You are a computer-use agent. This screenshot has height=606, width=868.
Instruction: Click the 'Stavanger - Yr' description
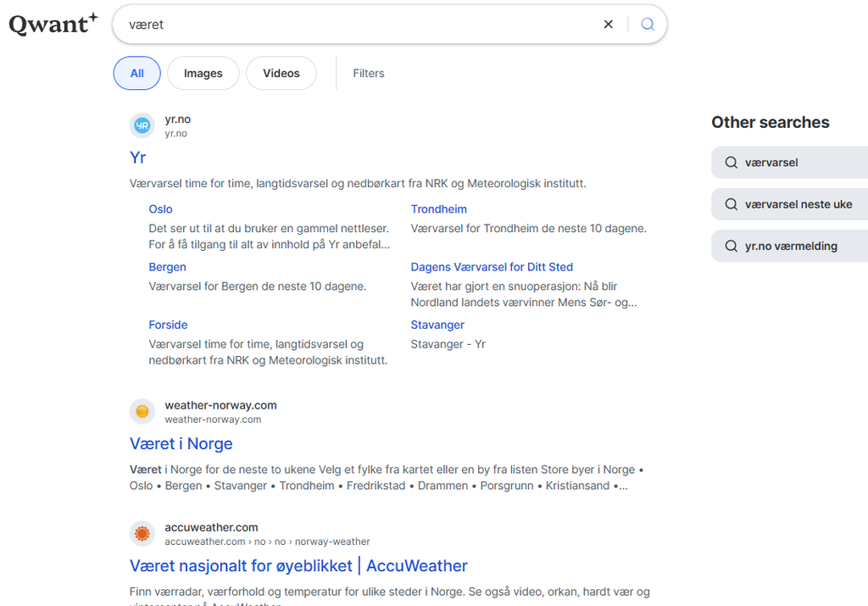448,344
